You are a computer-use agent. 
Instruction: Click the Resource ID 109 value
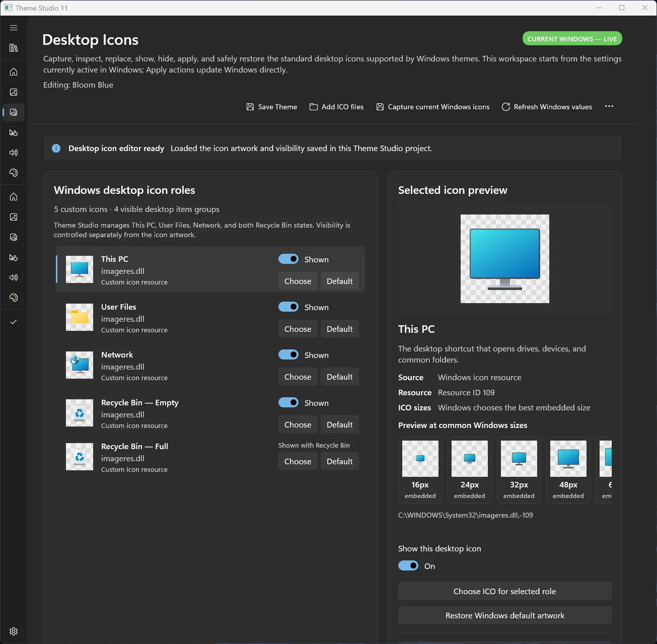(x=466, y=392)
